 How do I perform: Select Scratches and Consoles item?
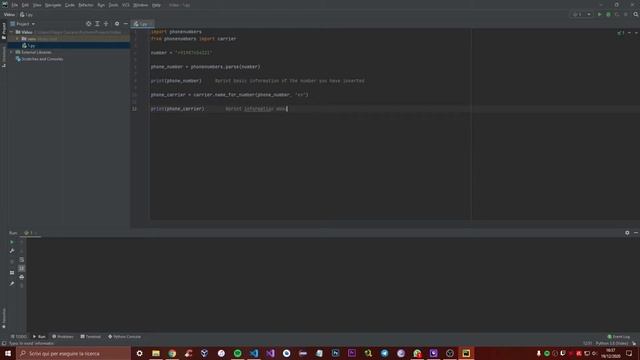[40, 59]
